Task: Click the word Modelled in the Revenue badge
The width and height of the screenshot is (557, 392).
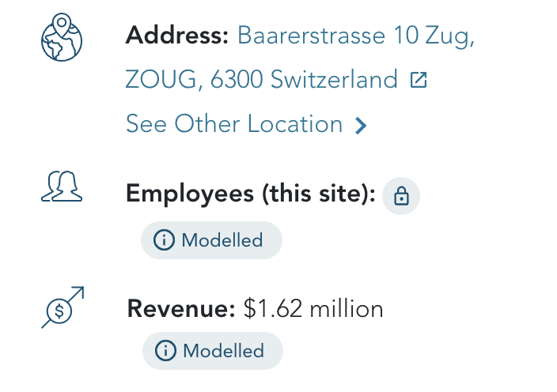Action: pyautogui.click(x=224, y=351)
